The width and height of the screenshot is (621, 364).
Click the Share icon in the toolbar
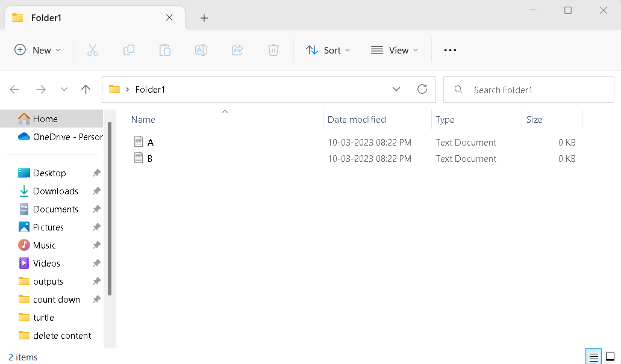tap(237, 50)
